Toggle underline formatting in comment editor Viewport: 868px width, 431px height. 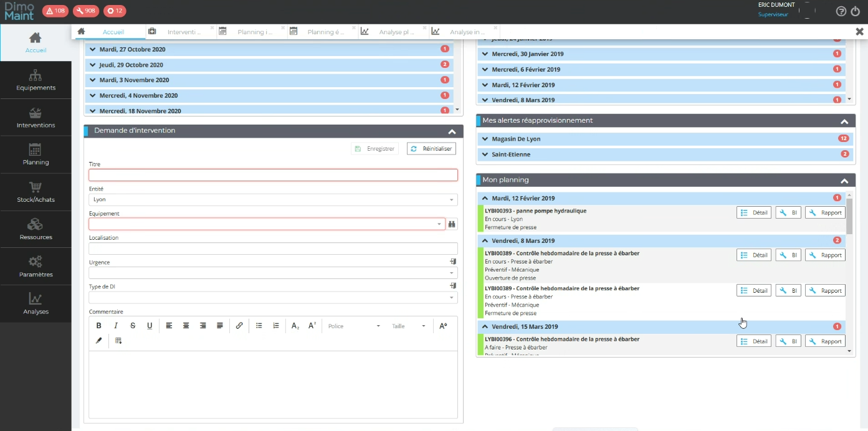click(x=150, y=326)
